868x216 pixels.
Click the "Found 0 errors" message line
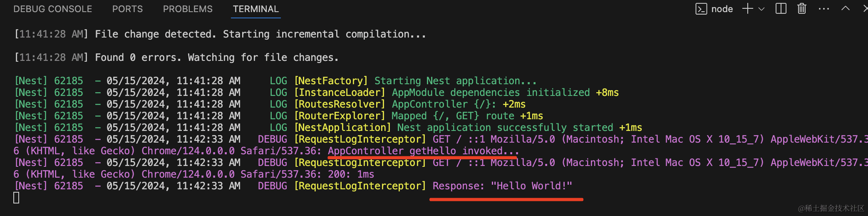[216, 58]
